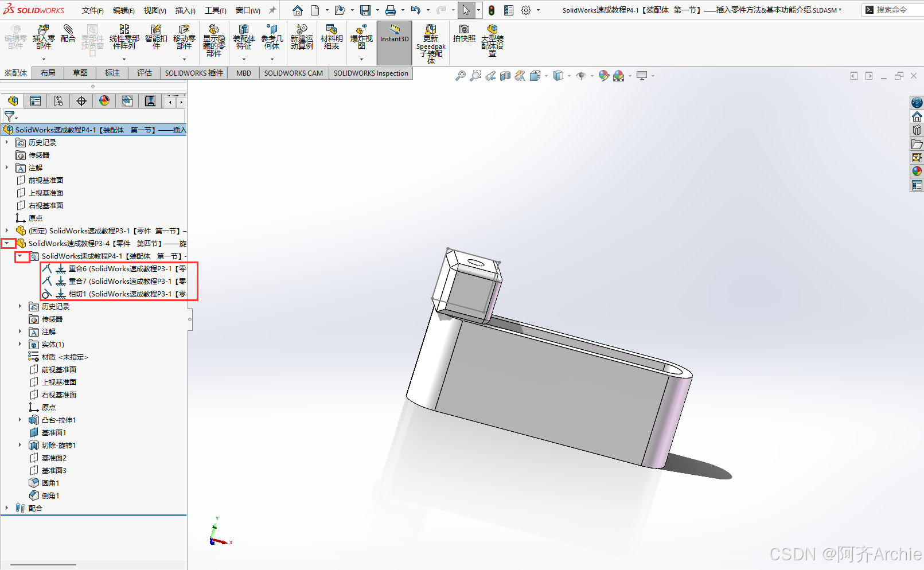Viewport: 924px width, 570px height.
Task: Click Zoom to Area icon in view toolbar
Action: click(475, 76)
